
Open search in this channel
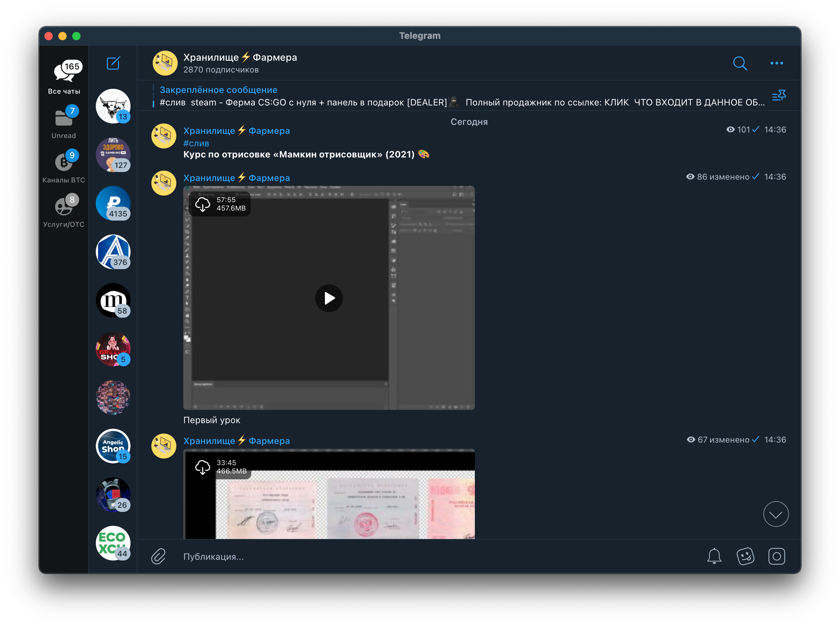point(740,63)
